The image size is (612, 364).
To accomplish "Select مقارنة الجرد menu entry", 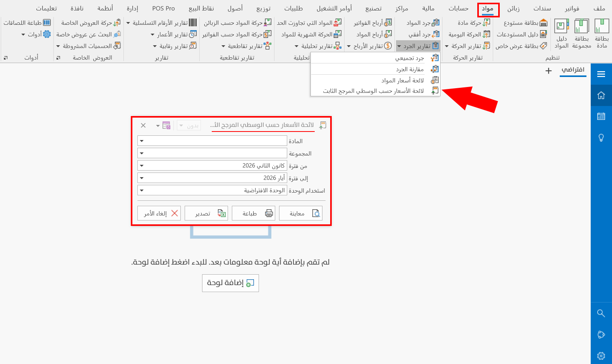I will click(375, 69).
